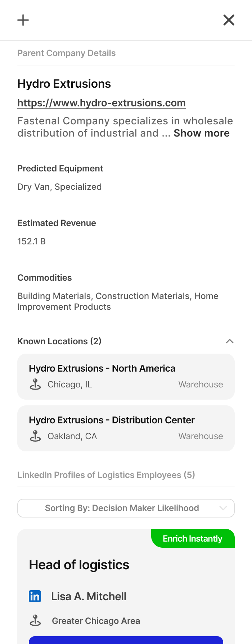Collapse the Known Locations section
Screen dimensions: 252x644
coord(229,341)
